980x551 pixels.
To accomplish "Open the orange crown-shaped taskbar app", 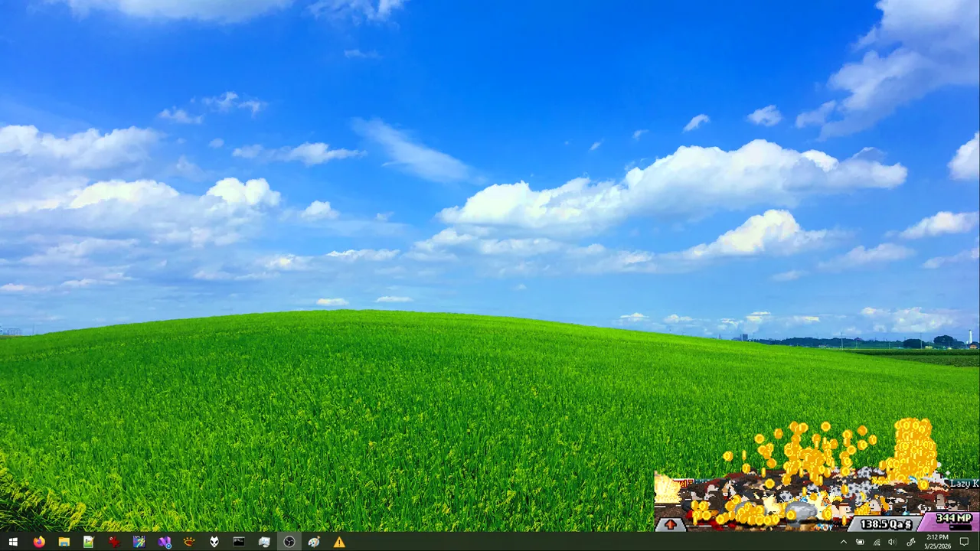I will 189,542.
